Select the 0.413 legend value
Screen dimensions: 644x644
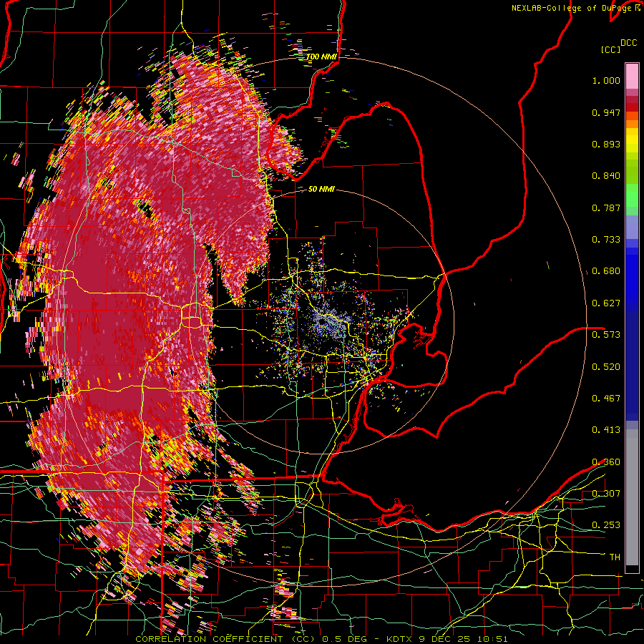pyautogui.click(x=606, y=430)
